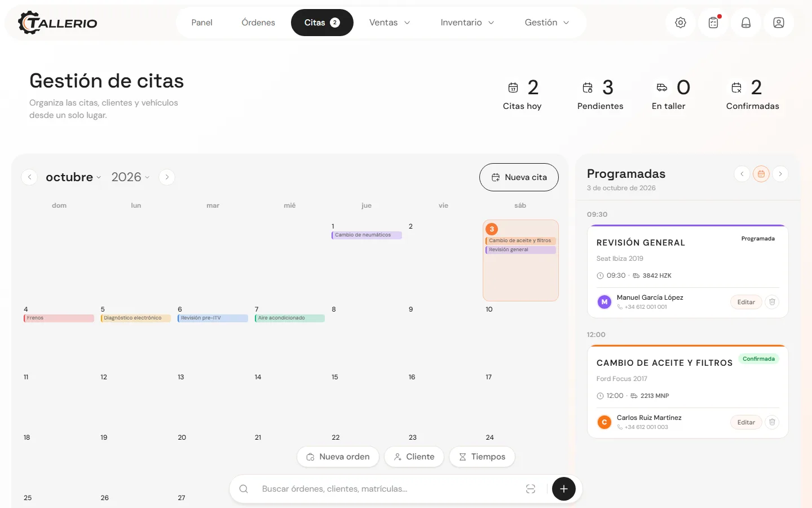Go to the Órdenes tab

point(258,23)
